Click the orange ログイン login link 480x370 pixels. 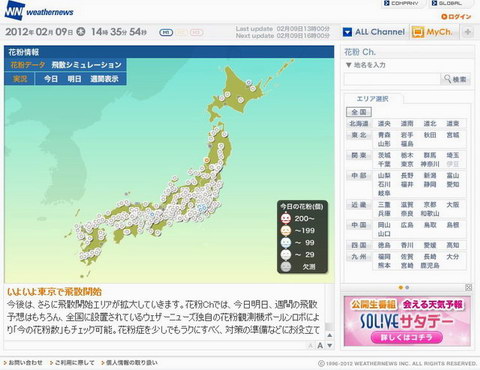(x=456, y=17)
